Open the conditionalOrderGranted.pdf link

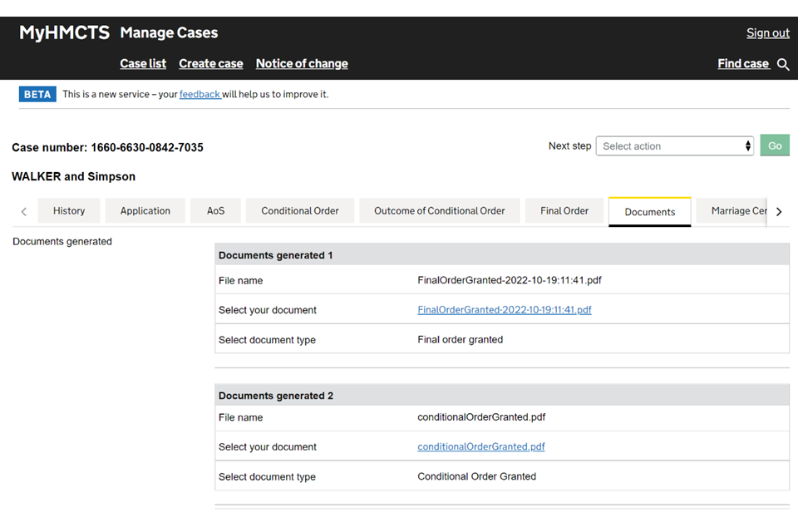click(480, 446)
